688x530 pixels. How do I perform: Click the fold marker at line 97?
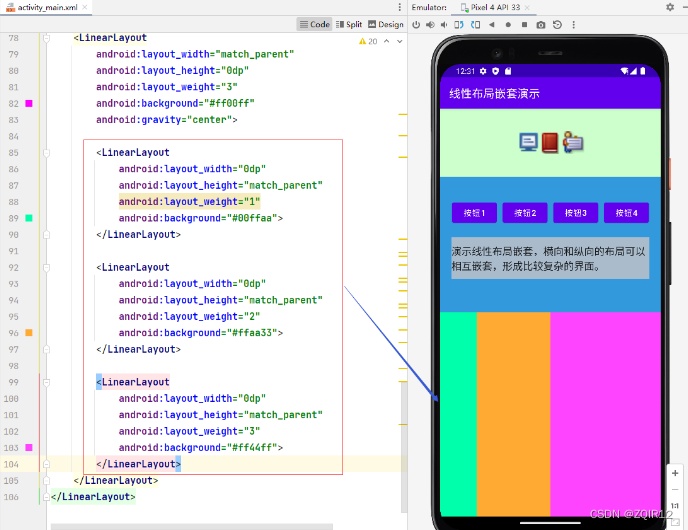pyautogui.click(x=46, y=350)
